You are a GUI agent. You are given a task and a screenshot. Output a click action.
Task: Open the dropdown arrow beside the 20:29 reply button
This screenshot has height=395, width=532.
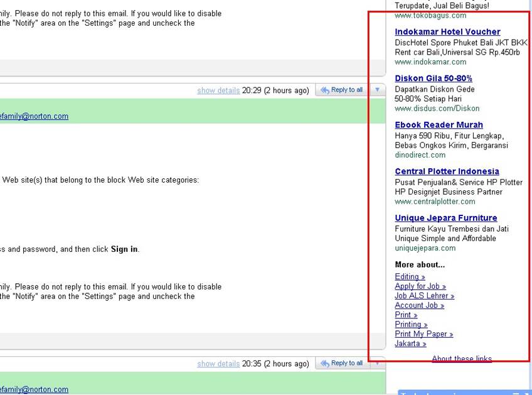[x=377, y=90]
